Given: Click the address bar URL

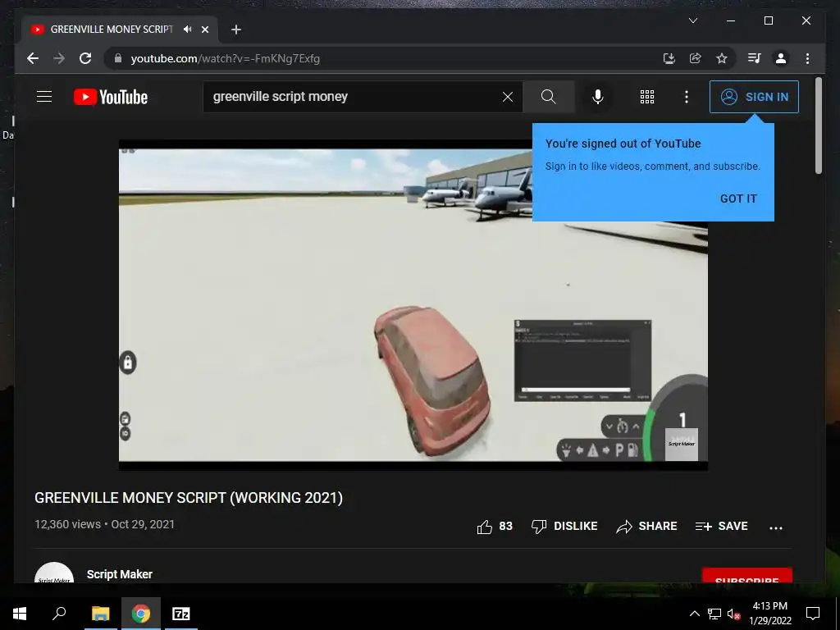Looking at the screenshot, I should [225, 58].
